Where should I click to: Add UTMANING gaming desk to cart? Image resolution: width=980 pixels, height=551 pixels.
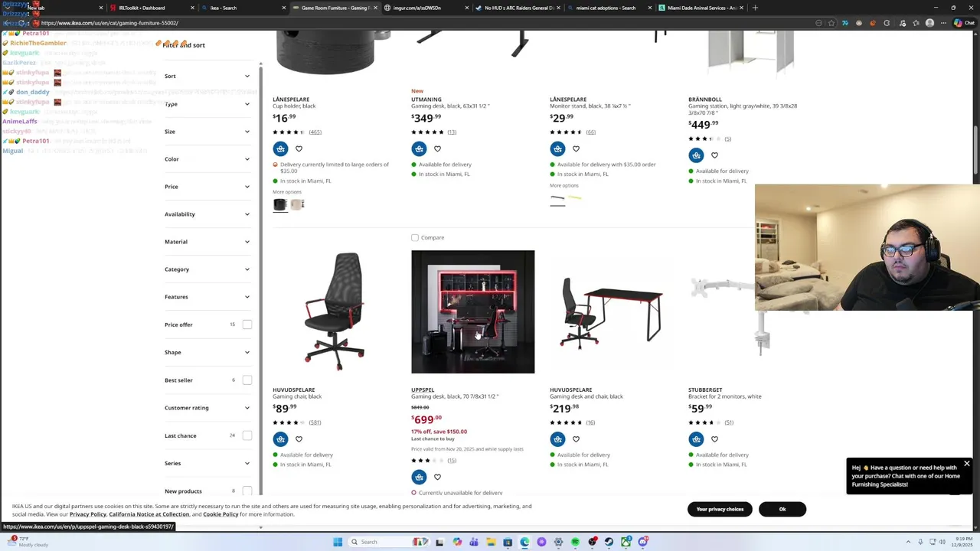pyautogui.click(x=419, y=148)
